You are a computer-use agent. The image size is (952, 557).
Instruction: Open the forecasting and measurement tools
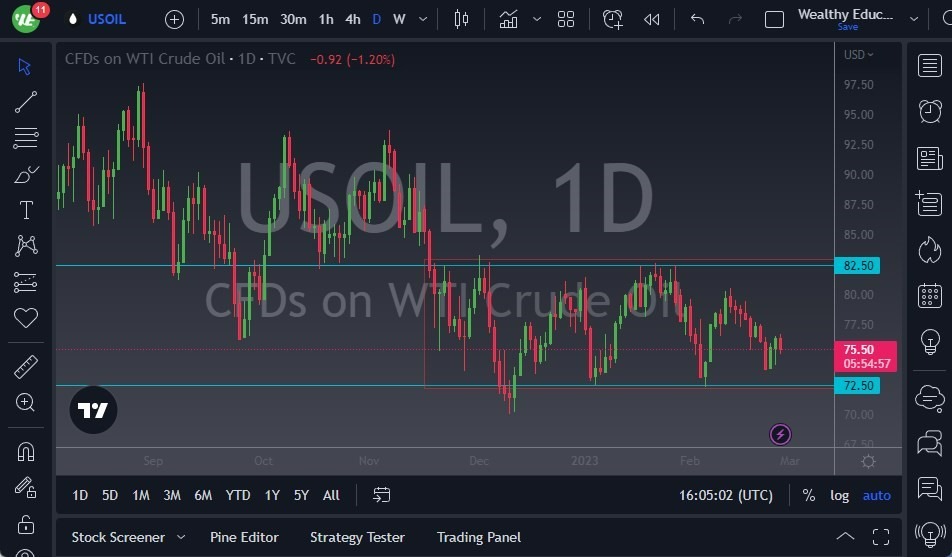26,282
